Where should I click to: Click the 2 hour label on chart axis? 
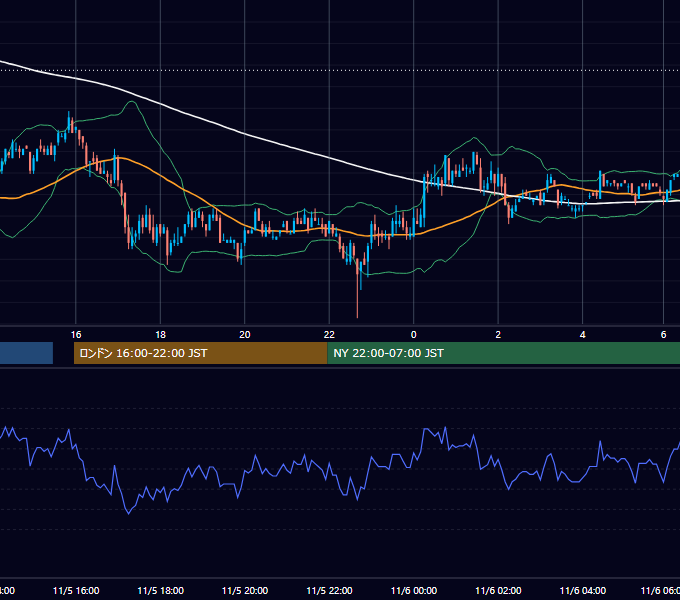tap(498, 334)
